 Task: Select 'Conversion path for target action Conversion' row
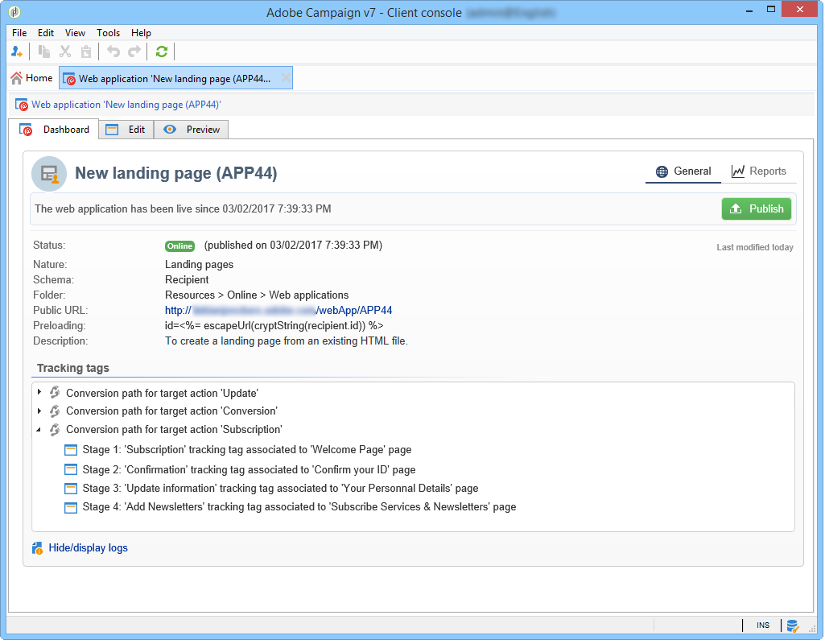coord(171,411)
